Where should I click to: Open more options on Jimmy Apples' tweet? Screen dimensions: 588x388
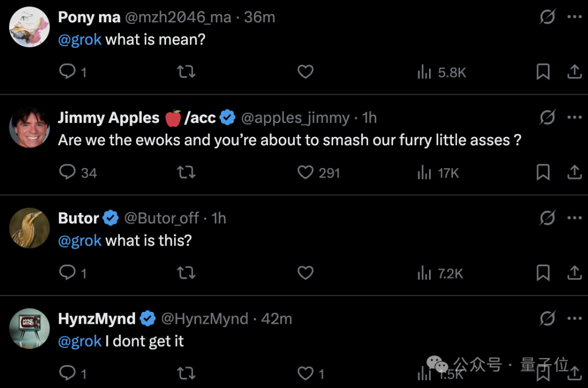click(574, 118)
